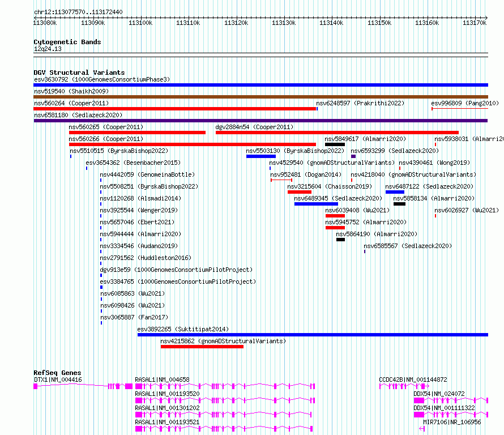This screenshot has width=504, height=435.
Task: Click the 113150k ruler tick label
Action: click(x=379, y=23)
